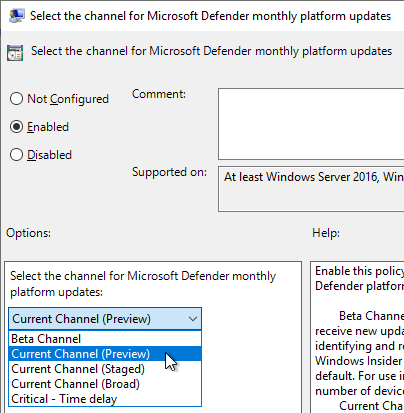Click the Comment: label
Screen dimensions: 404x413
tap(159, 94)
